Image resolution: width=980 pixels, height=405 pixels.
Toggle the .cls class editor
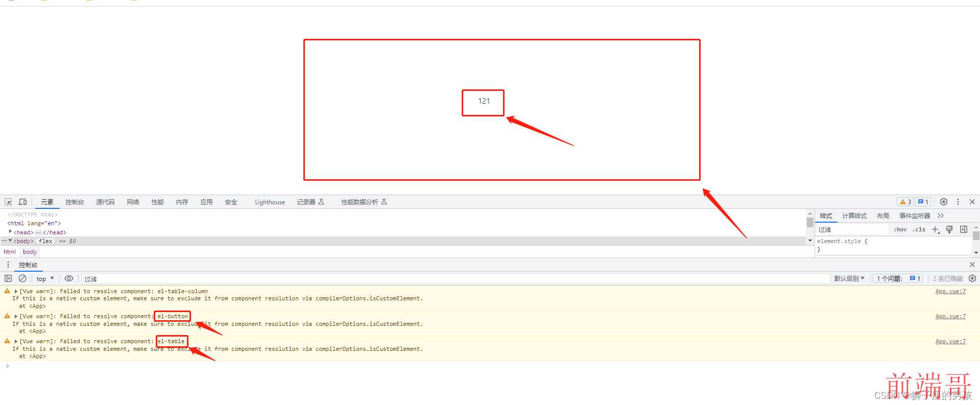click(x=919, y=230)
